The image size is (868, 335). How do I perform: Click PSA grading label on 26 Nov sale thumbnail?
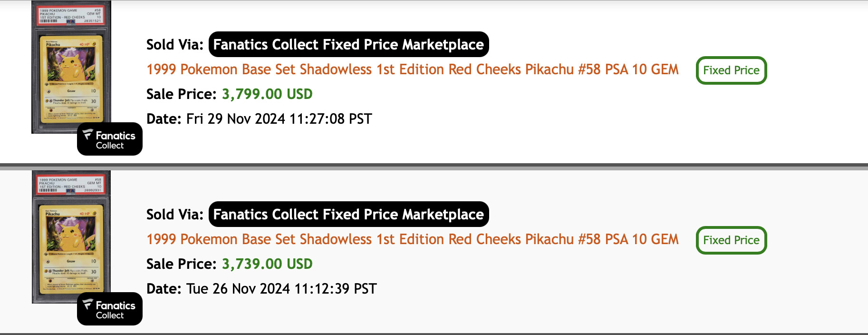click(x=70, y=185)
